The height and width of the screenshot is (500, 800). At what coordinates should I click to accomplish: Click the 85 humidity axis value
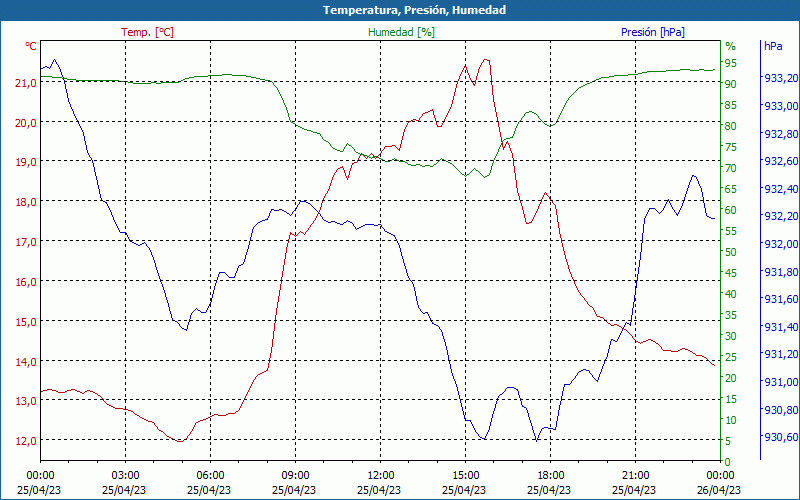pos(731,105)
